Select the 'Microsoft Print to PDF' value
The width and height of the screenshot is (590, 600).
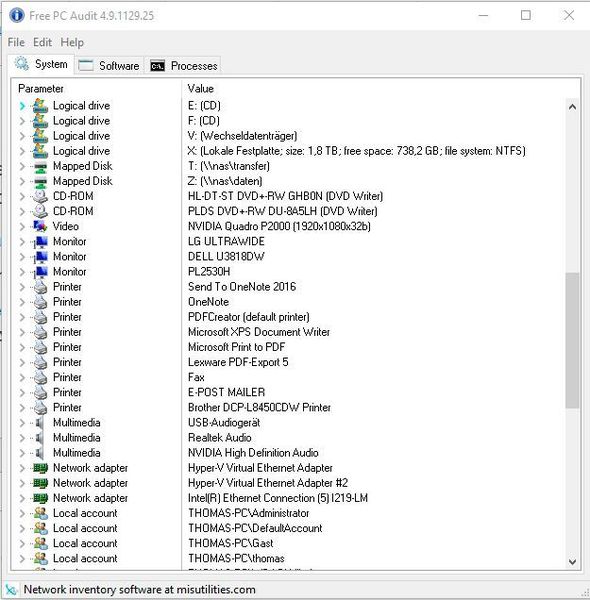click(x=236, y=347)
